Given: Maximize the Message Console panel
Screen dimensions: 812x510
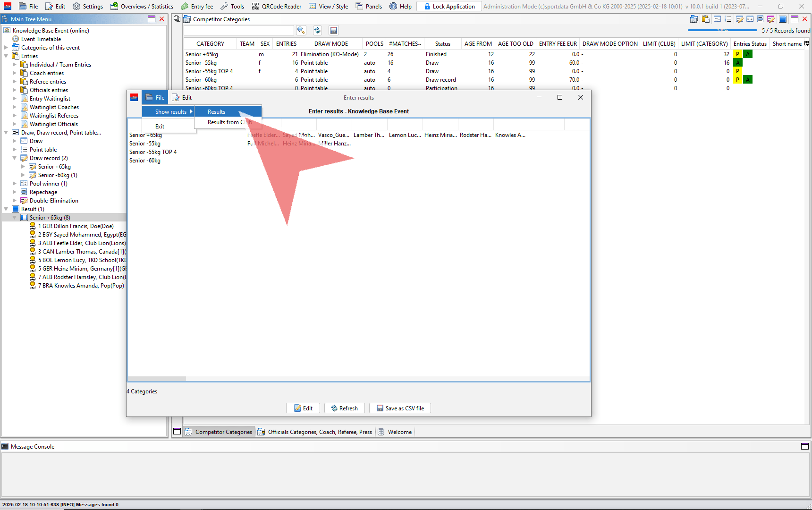Looking at the screenshot, I should click(805, 446).
